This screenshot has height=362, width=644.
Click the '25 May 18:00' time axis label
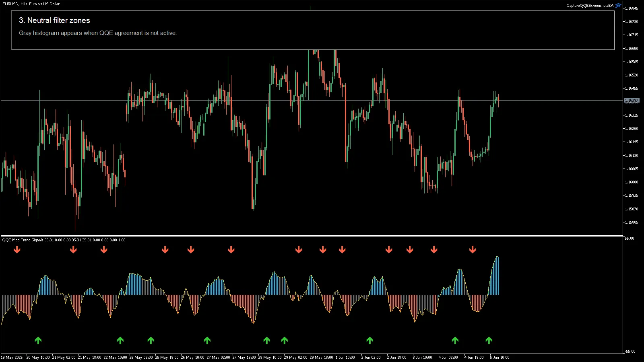tap(167, 358)
